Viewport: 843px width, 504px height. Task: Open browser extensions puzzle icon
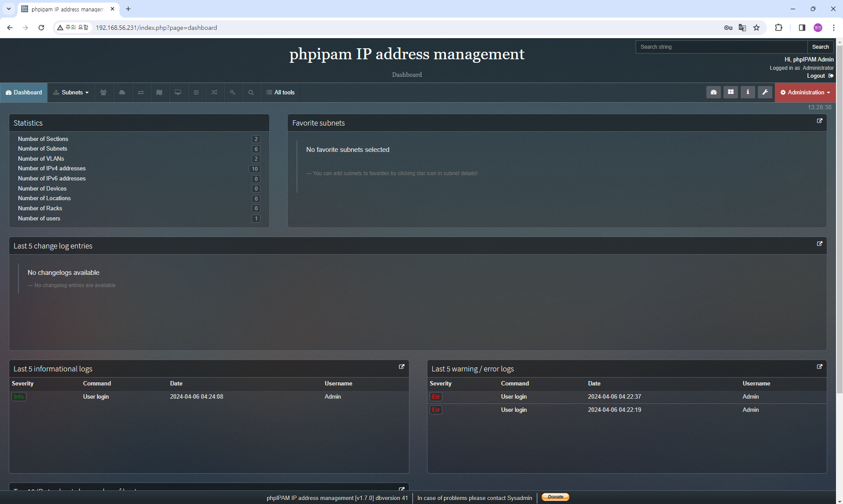click(x=778, y=28)
